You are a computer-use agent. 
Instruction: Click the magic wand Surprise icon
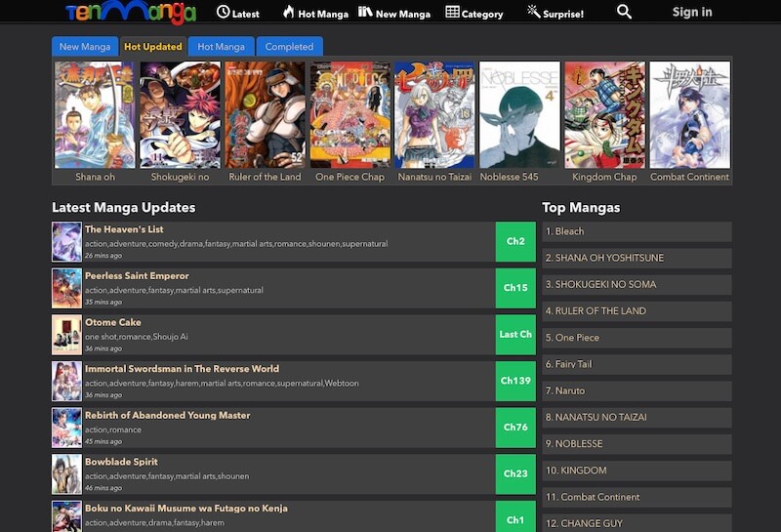pyautogui.click(x=533, y=12)
